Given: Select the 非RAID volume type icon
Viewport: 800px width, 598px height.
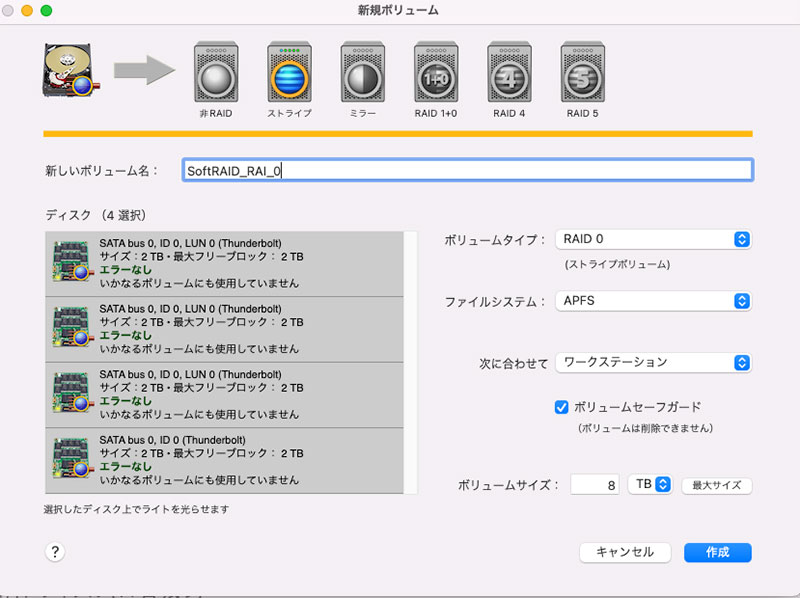Looking at the screenshot, I should pos(216,73).
